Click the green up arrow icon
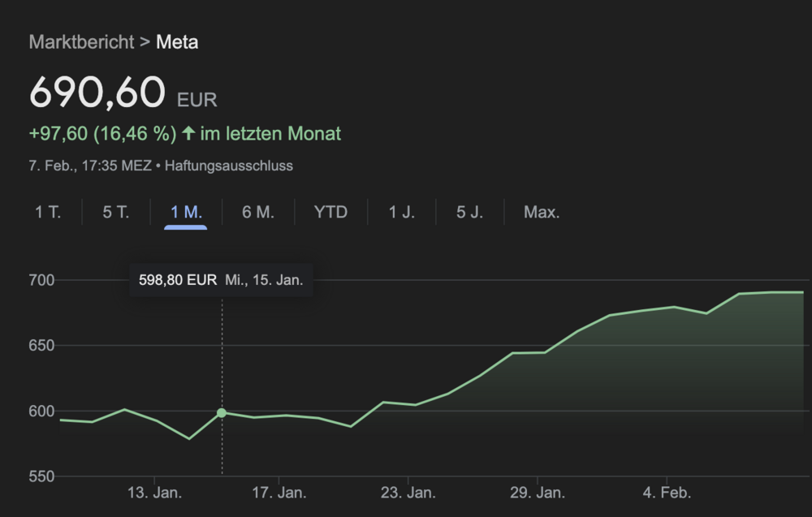The width and height of the screenshot is (812, 517). pyautogui.click(x=188, y=133)
